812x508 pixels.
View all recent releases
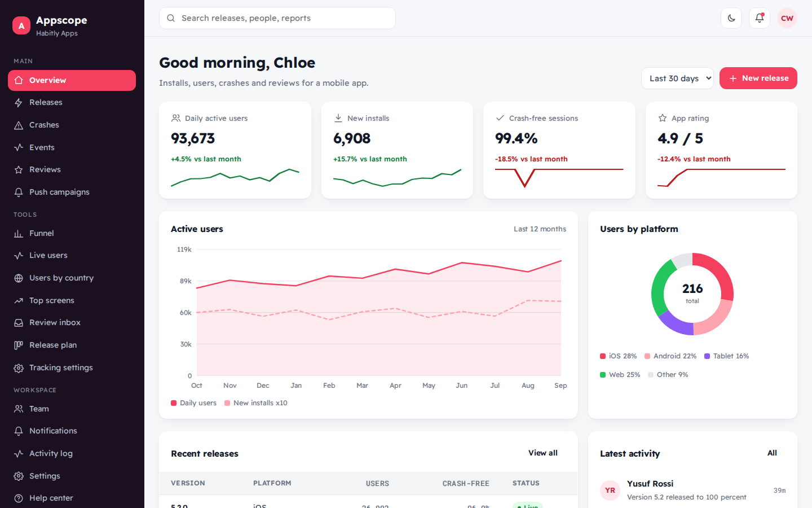(543, 453)
